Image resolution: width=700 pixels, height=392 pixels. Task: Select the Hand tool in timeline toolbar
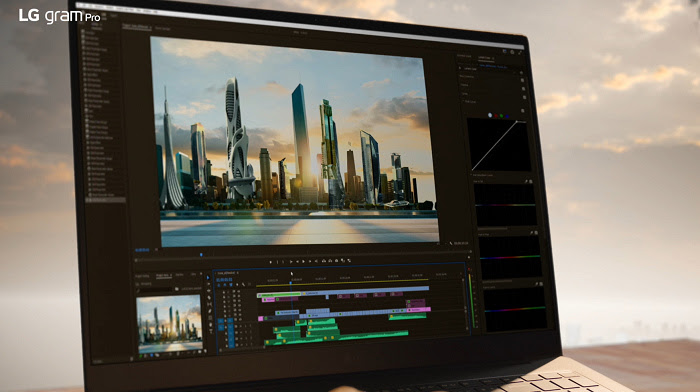(211, 325)
